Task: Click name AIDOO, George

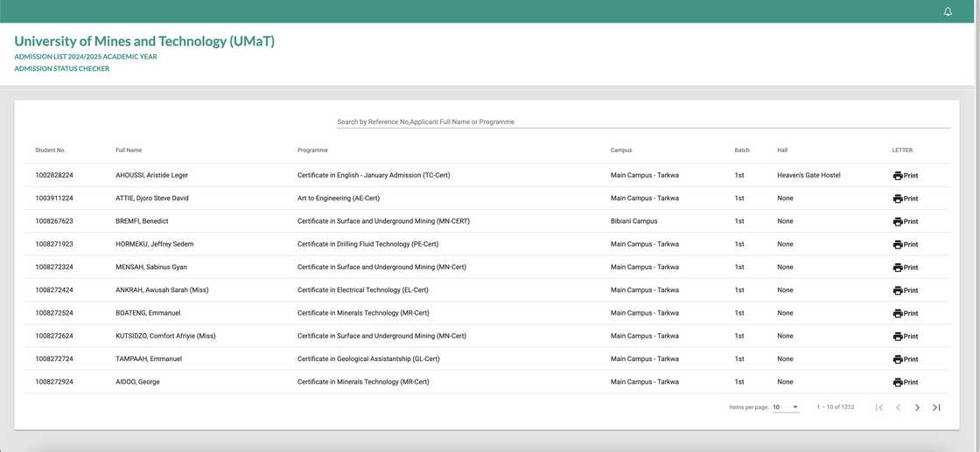Action: [x=137, y=381]
